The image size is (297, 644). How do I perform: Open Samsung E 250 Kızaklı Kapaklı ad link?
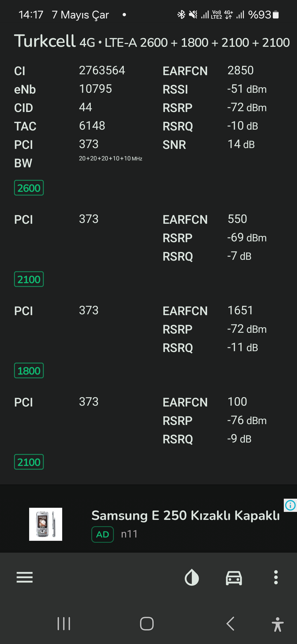click(185, 515)
